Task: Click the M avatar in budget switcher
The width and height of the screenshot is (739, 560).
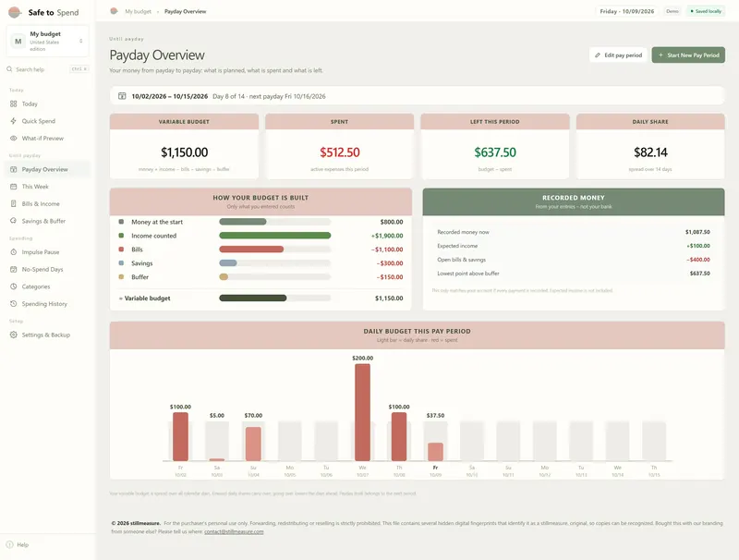Action: [x=18, y=42]
